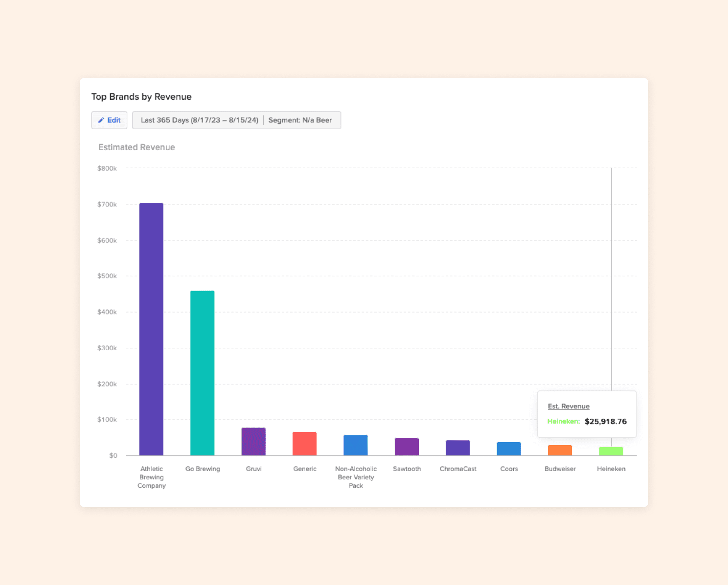728x585 pixels.
Task: Click the 'Top Brands by Revenue' title
Action: coord(141,97)
